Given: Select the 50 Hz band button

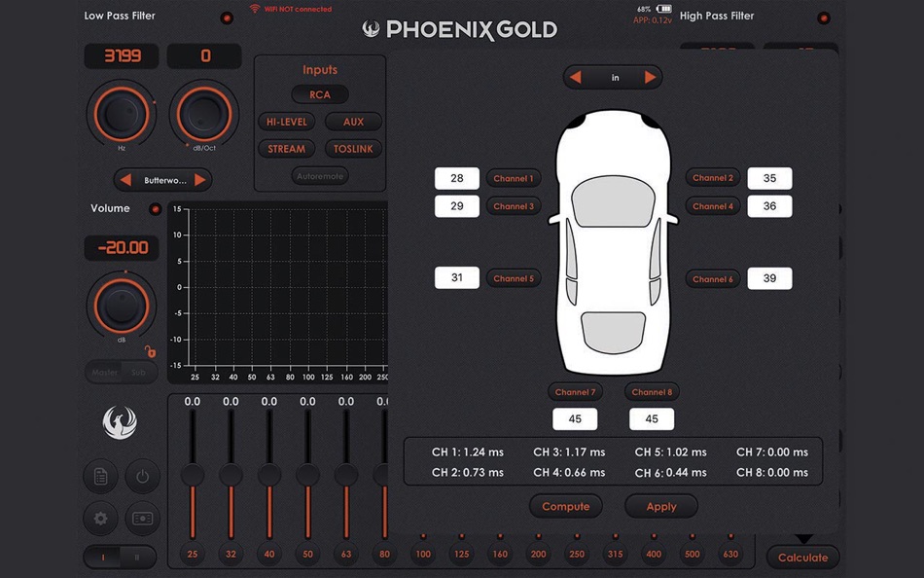Looking at the screenshot, I should coord(307,554).
